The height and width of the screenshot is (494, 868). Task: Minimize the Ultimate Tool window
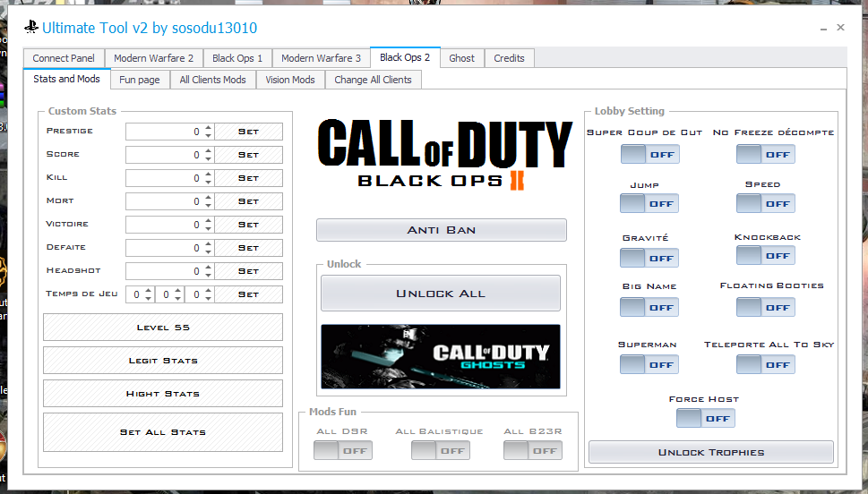(x=824, y=28)
